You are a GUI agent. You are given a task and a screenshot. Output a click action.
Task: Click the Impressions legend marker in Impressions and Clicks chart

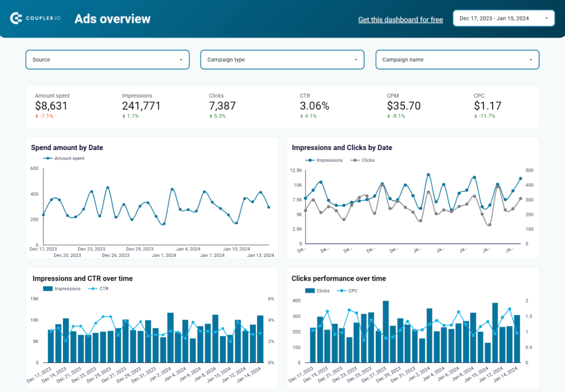click(309, 160)
